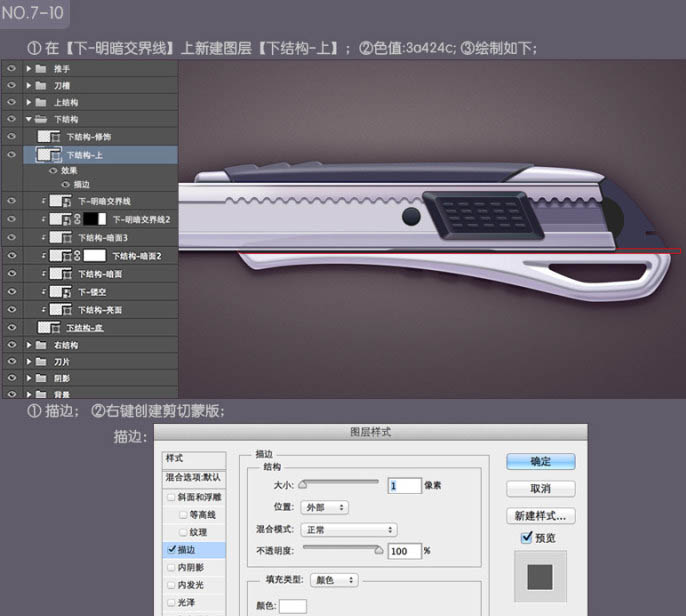Click the shape thumbnail of 下-镂空 layer

60,291
